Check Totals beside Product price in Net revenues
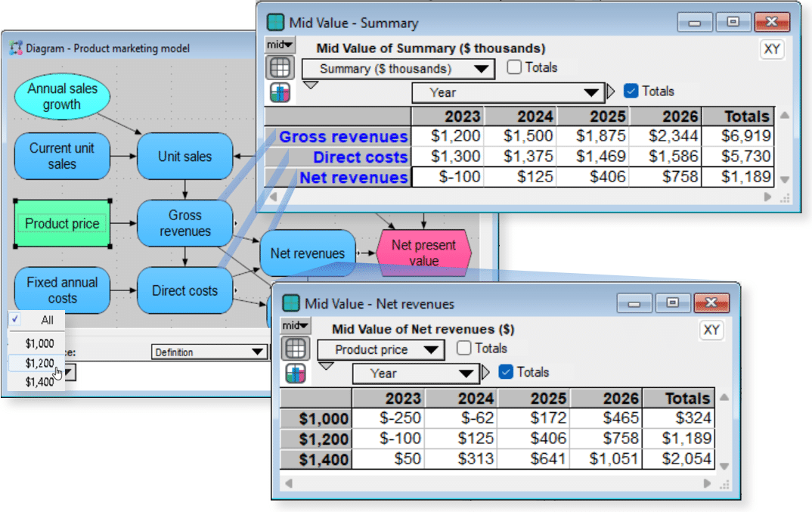The image size is (812, 512). tap(466, 349)
